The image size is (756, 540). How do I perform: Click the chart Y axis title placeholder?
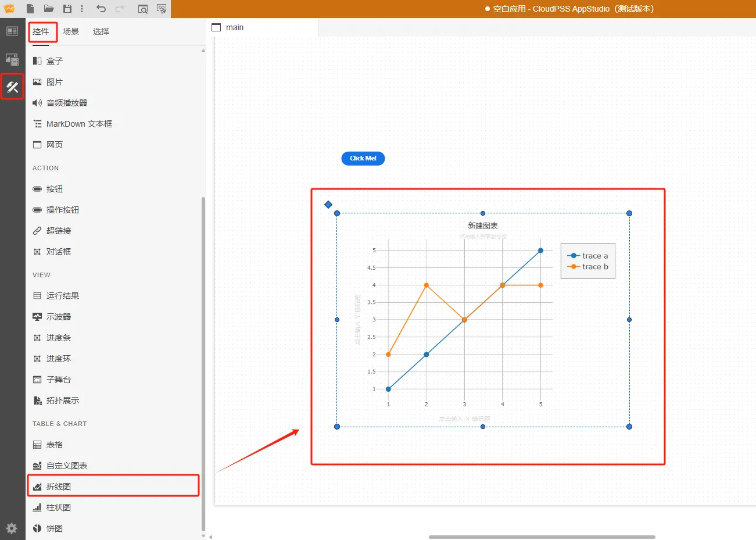point(357,320)
